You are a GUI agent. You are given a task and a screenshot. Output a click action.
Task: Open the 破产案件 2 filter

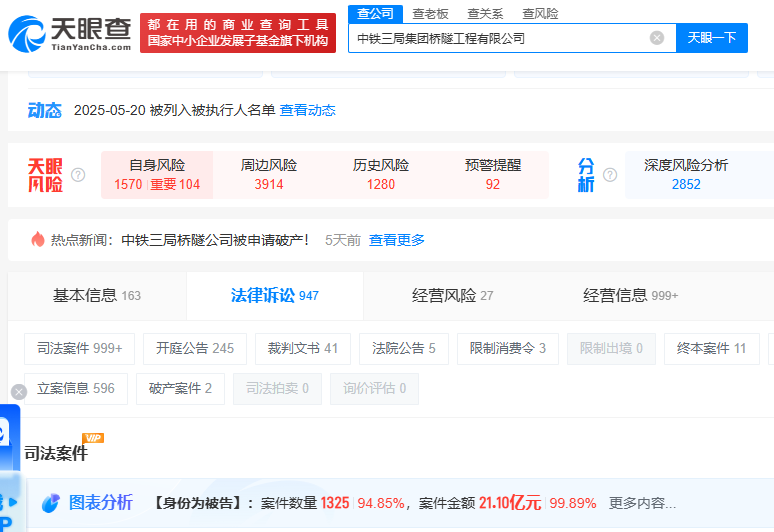click(x=180, y=389)
